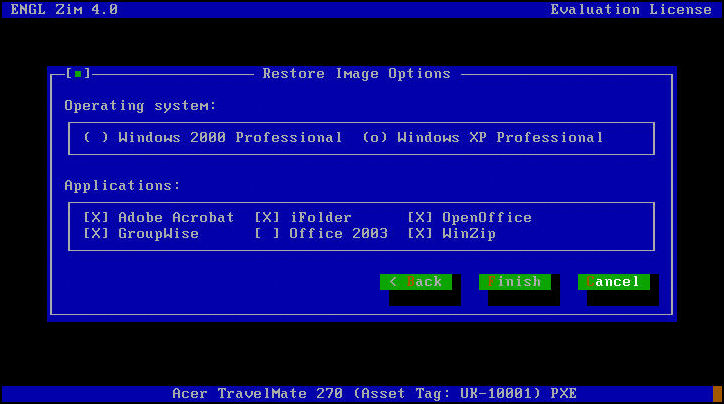Go to previous step with Back button
This screenshot has width=724, height=404.
416,282
